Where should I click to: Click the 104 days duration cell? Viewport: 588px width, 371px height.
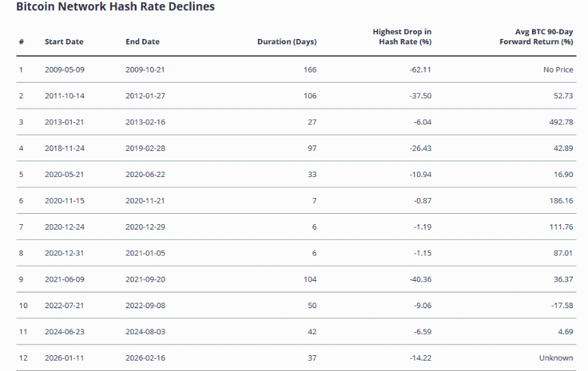(x=310, y=279)
